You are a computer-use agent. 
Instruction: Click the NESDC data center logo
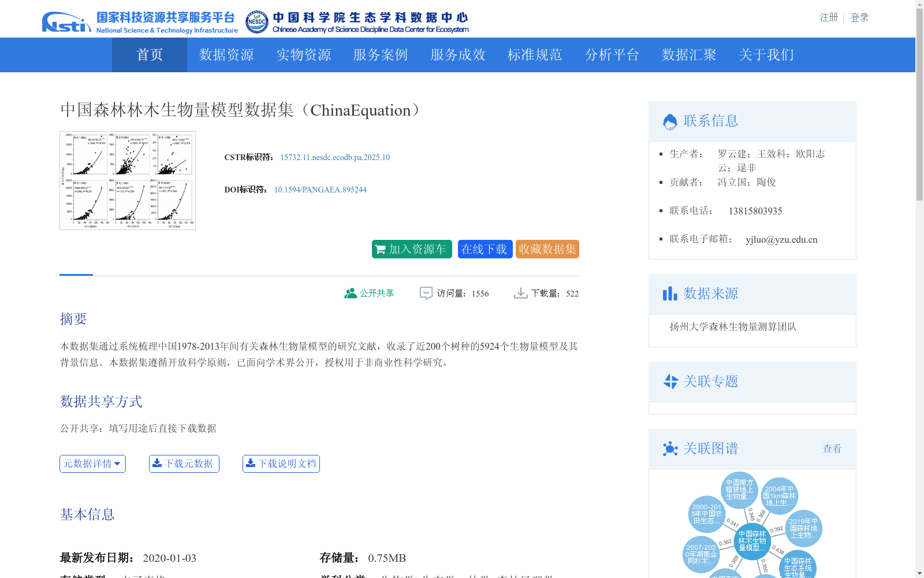(x=357, y=22)
